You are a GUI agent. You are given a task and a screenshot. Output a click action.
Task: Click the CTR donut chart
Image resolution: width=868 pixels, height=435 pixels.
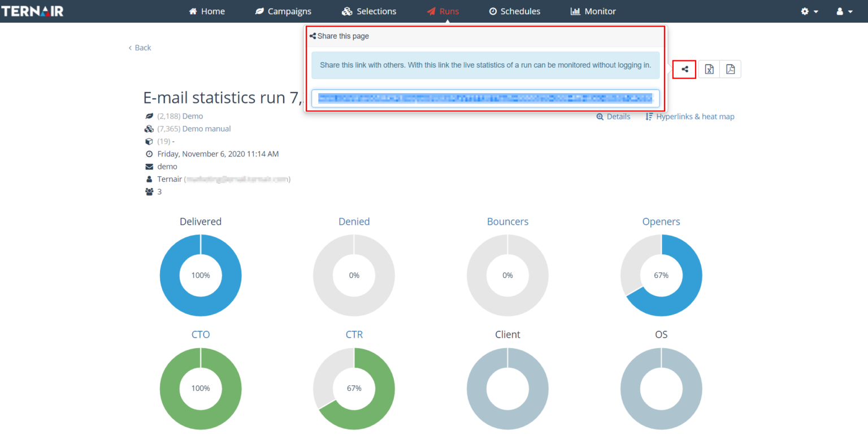click(x=354, y=388)
